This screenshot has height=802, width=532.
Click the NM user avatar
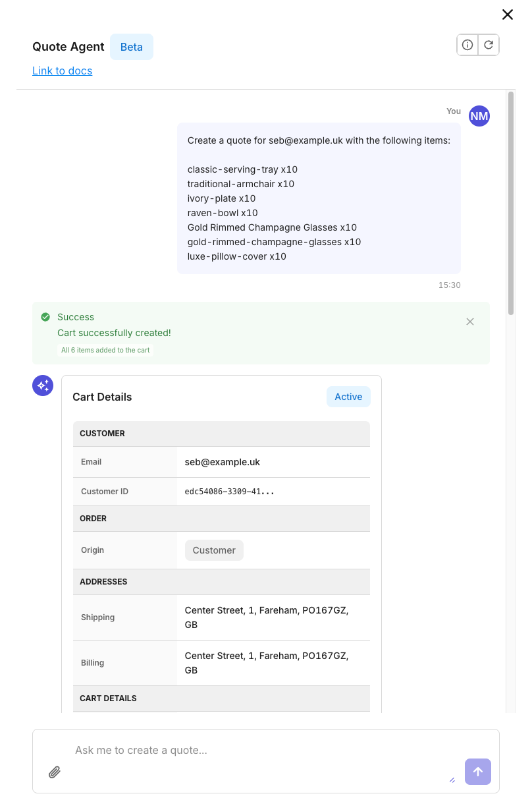pos(479,116)
